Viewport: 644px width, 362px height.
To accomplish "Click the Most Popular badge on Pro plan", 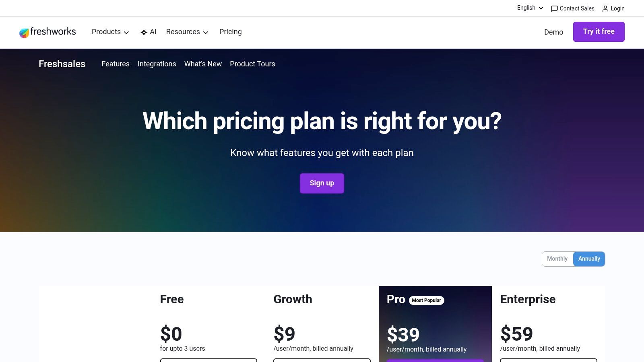I will click(x=427, y=300).
